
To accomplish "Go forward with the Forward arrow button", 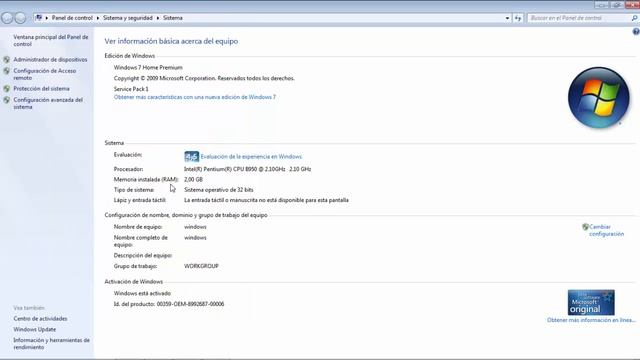I will pos(20,18).
